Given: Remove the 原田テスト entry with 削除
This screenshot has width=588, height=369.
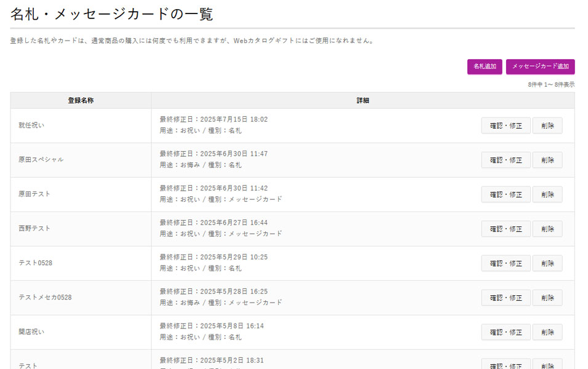Looking at the screenshot, I should tap(547, 194).
